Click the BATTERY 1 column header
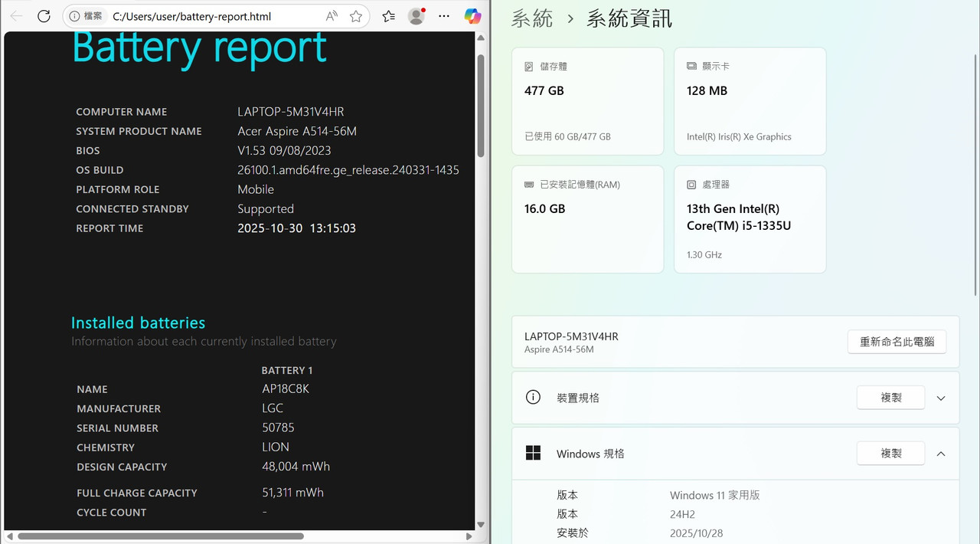Screen dimensions: 980x544 287,370
